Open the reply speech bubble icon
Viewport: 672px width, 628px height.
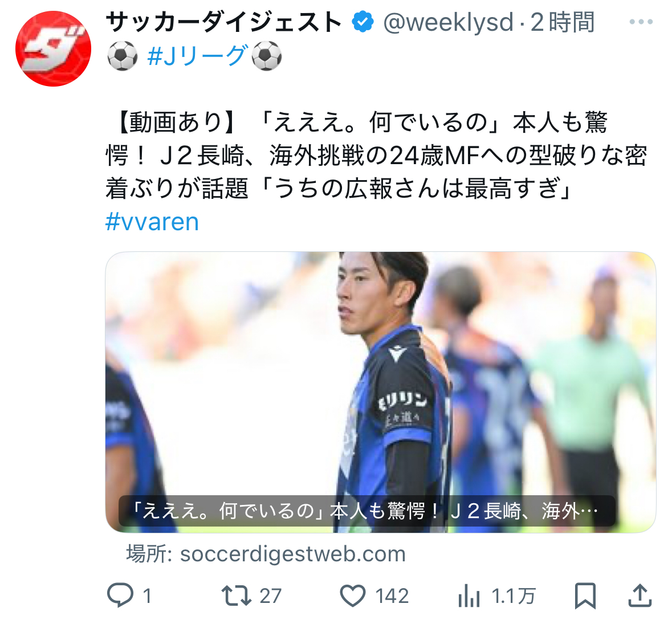(x=120, y=595)
